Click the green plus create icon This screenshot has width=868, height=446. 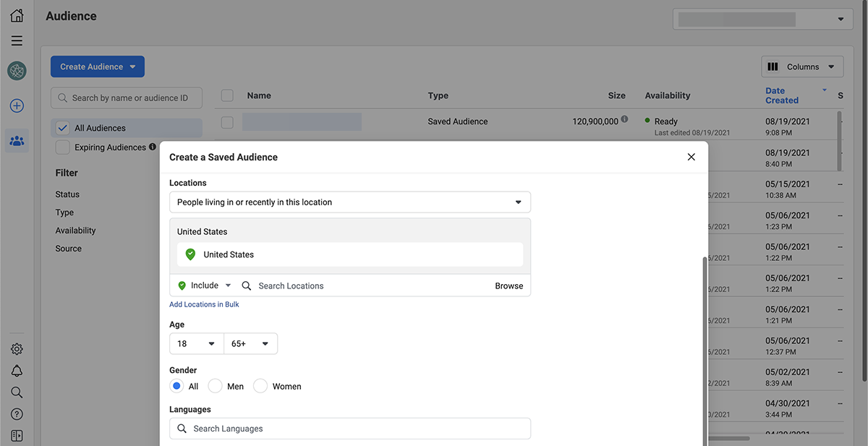coord(17,106)
